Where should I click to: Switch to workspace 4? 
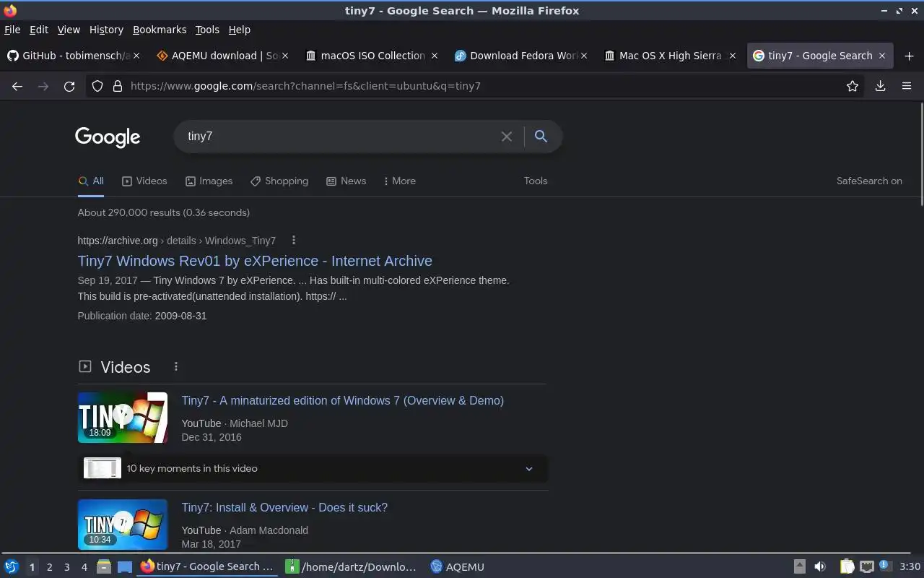tap(84, 567)
